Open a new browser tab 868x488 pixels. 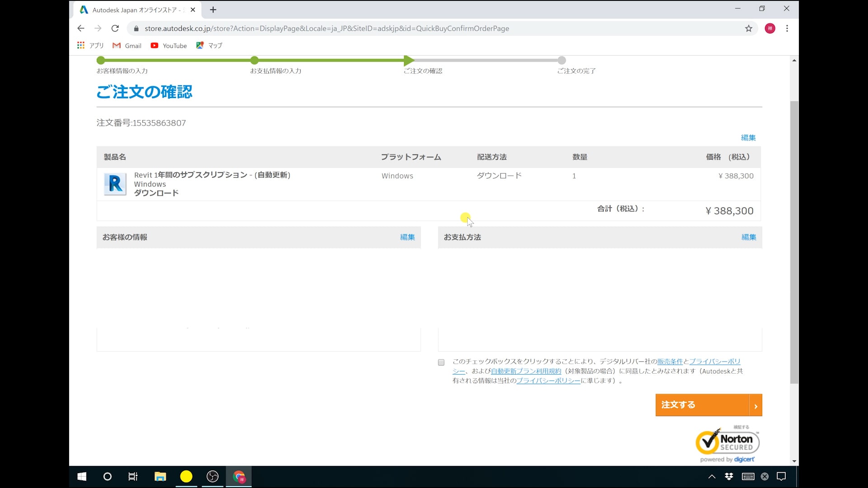(213, 9)
